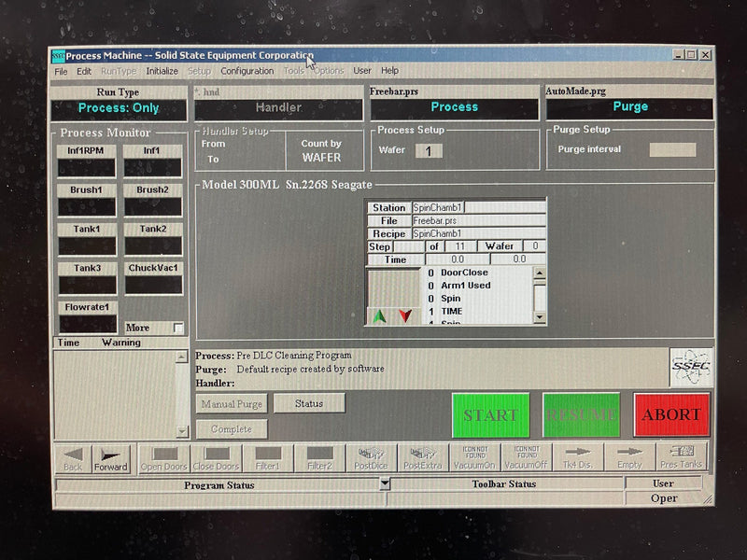Open the RunType menu
The height and width of the screenshot is (560, 747).
pyautogui.click(x=119, y=72)
